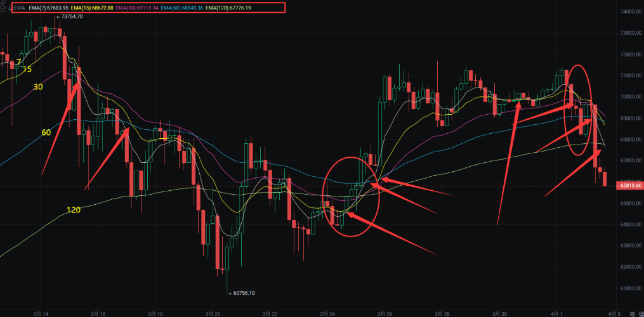
Task: Select the white EMA(7) legend value
Action: coord(49,8)
